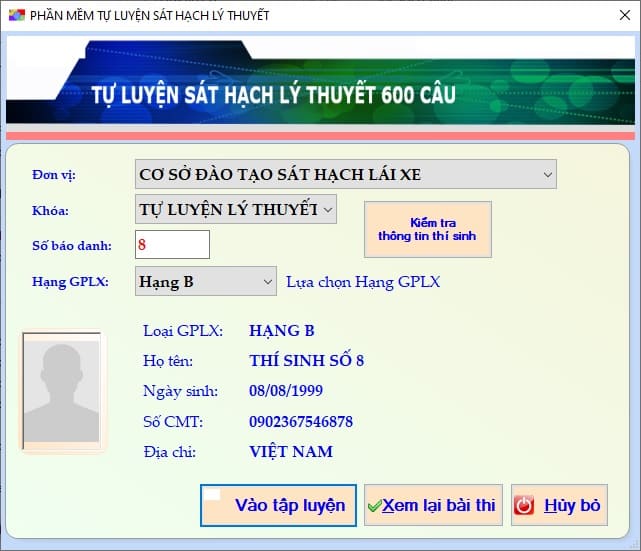The height and width of the screenshot is (551, 641).
Task: Focus the Số báo danh input field
Action: point(172,244)
